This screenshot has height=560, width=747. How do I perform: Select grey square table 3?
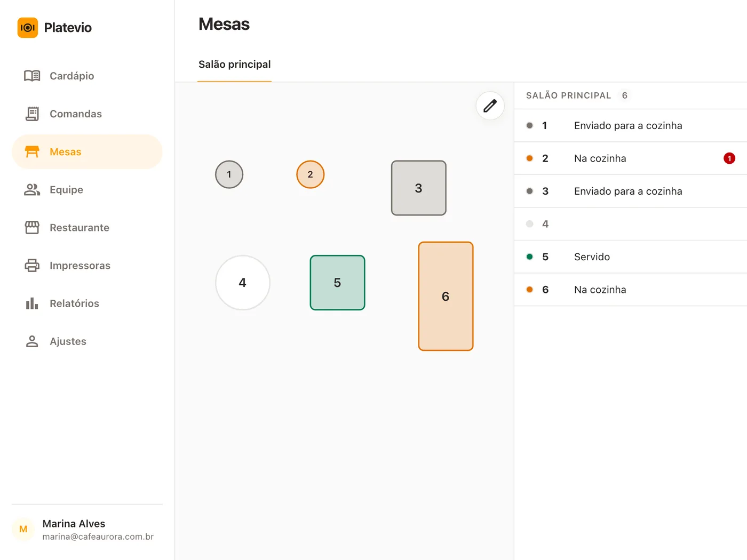(419, 188)
